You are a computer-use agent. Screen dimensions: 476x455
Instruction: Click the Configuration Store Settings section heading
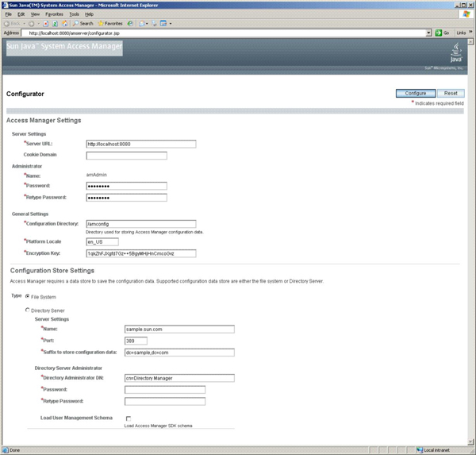[x=52, y=271]
